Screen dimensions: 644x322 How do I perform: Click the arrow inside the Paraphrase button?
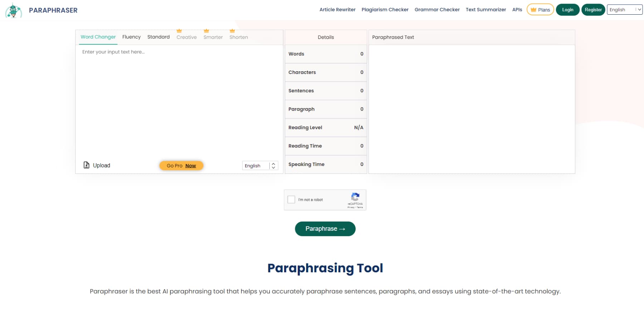pyautogui.click(x=341, y=229)
